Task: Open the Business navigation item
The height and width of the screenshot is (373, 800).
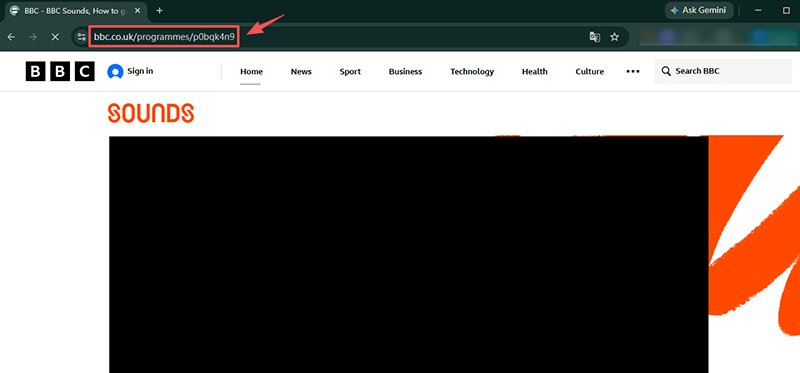Action: tap(405, 71)
